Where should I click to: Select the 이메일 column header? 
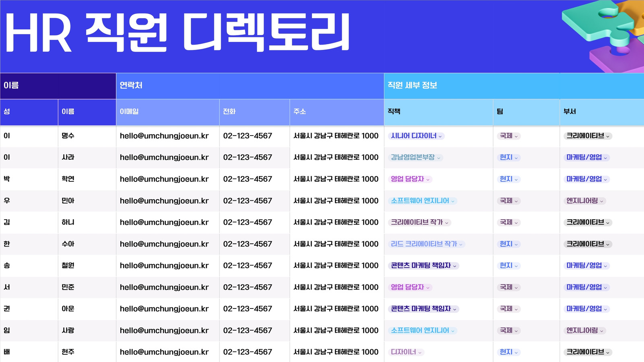[x=168, y=112]
